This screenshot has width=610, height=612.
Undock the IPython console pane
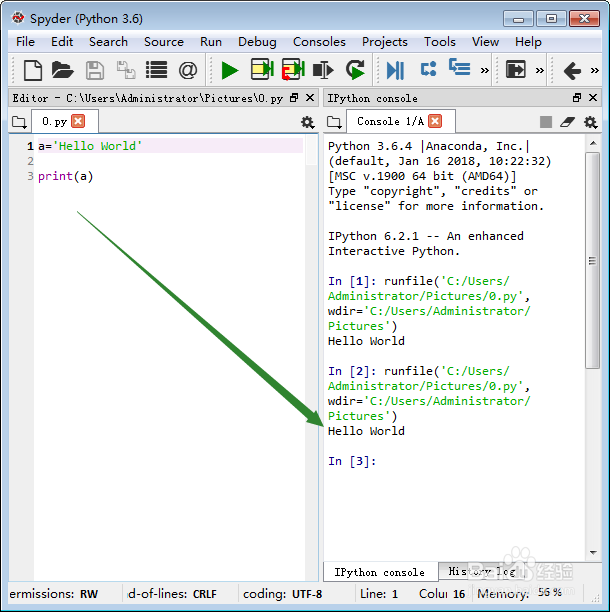coord(577,98)
